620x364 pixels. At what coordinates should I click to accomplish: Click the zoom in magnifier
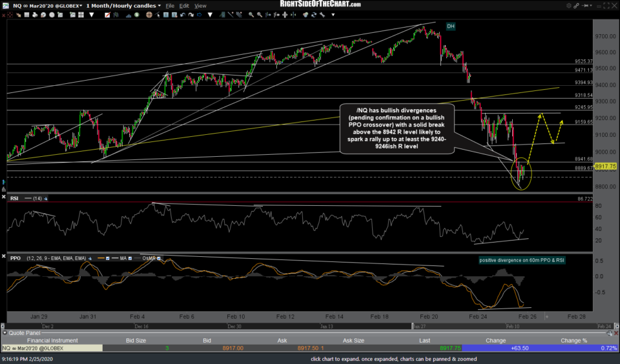(251, 15)
